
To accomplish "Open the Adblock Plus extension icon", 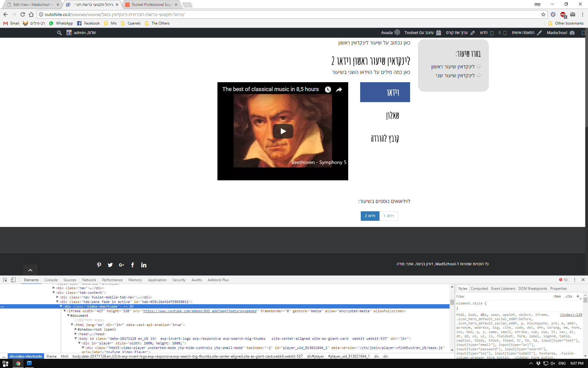I will click(563, 14).
